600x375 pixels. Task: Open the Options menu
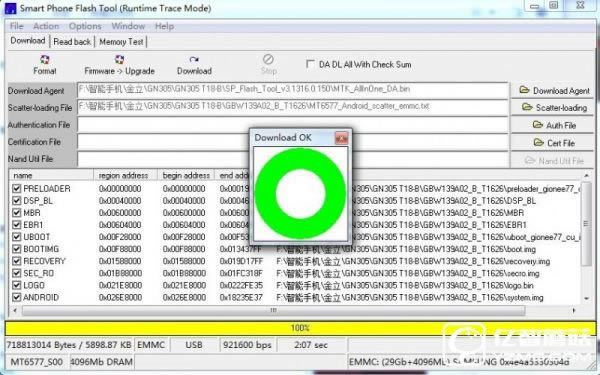pos(85,26)
